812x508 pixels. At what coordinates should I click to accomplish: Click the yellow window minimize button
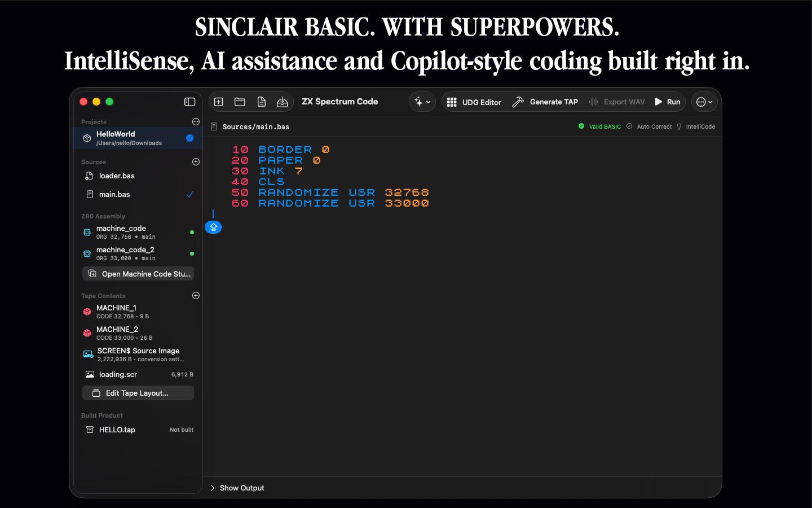(x=96, y=102)
